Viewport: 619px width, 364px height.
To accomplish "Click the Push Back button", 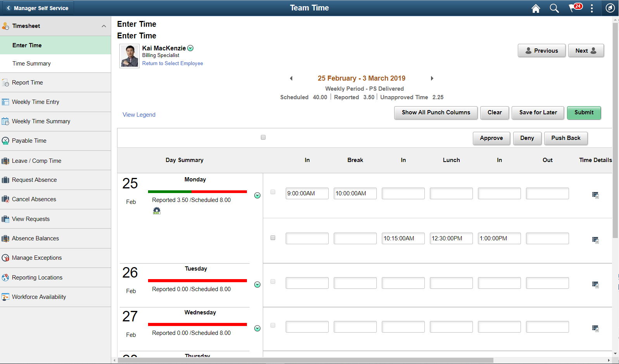I will coord(566,138).
